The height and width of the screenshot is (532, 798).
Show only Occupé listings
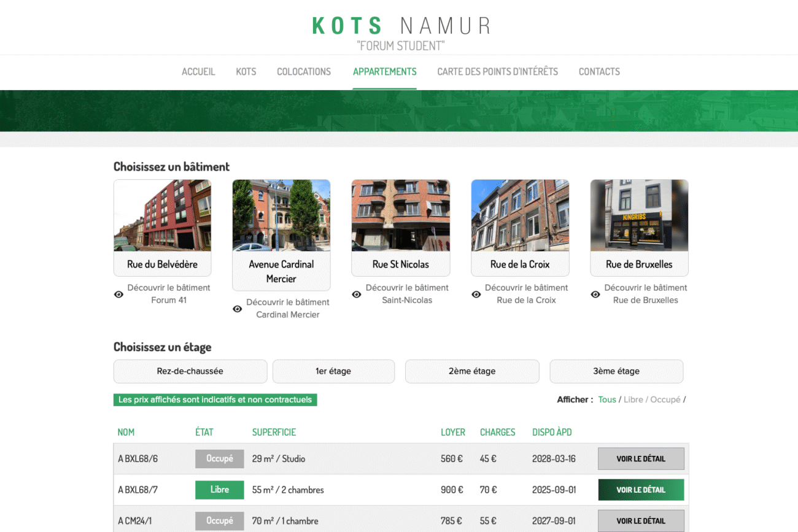coord(665,399)
